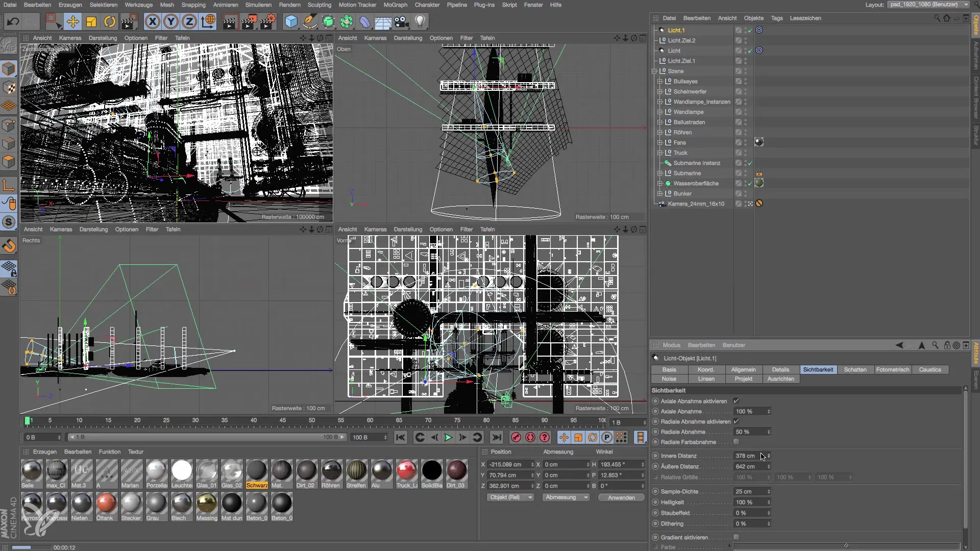This screenshot has height=551, width=980.
Task: Expand the Truck object in hierarchy
Action: pyautogui.click(x=660, y=153)
